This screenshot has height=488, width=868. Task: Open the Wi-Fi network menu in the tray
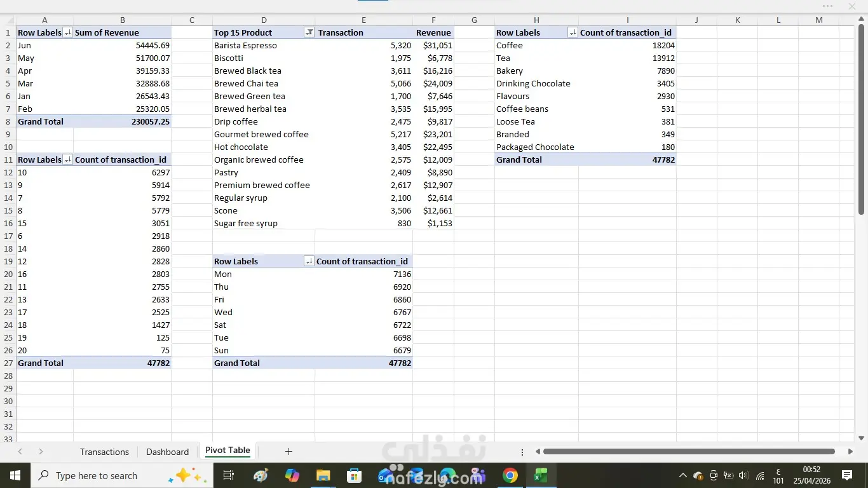[761, 475]
